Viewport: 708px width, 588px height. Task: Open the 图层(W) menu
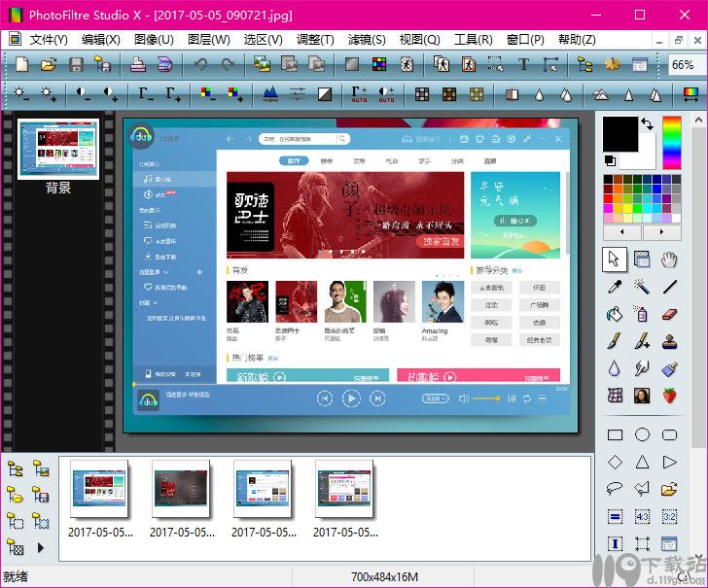(x=208, y=40)
